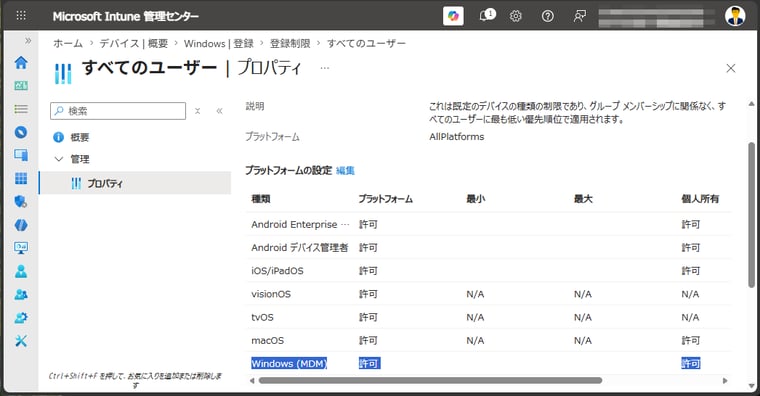This screenshot has width=760, height=396.
Task: Close the プロパティ blade
Action: coord(730,68)
